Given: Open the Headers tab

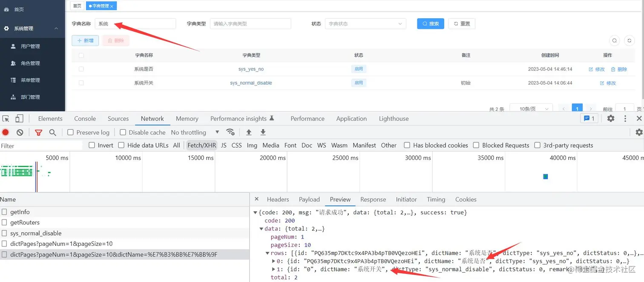Looking at the screenshot, I should 278,199.
